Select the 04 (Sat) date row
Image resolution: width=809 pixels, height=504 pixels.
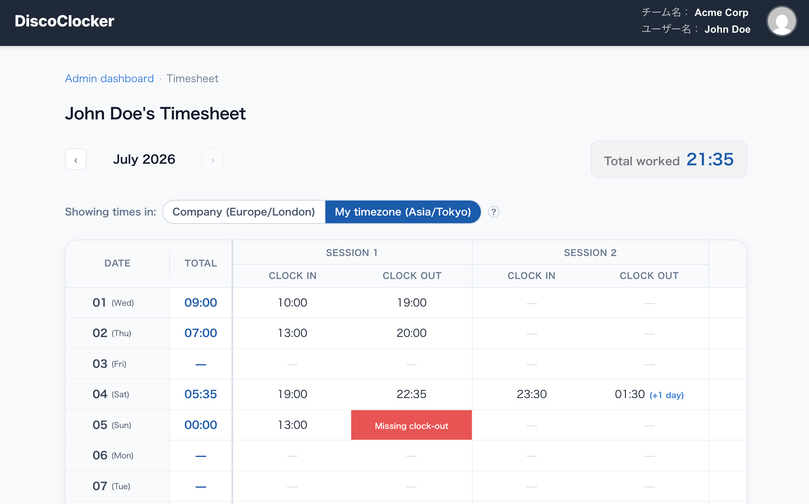click(x=406, y=395)
